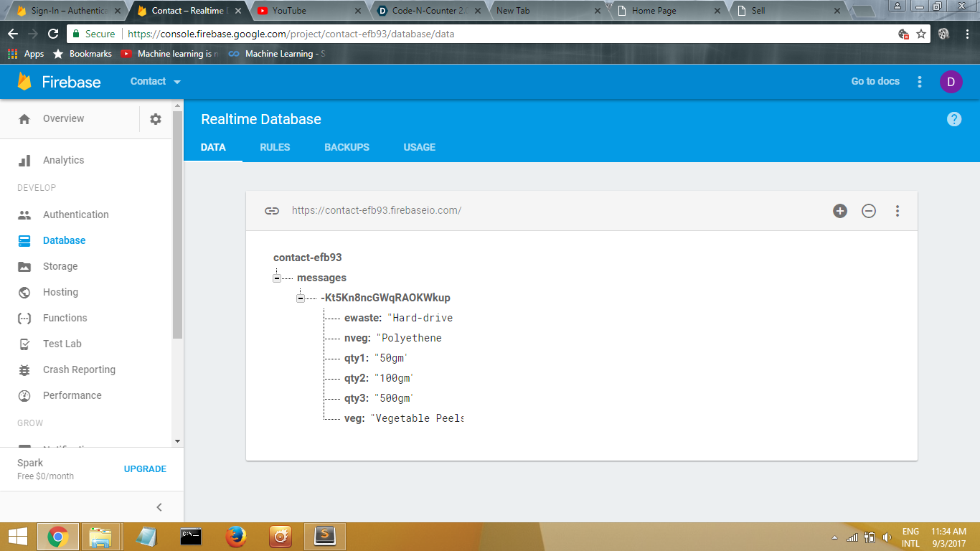Click the Test Lab checklist icon
This screenshot has height=551, width=980.
click(24, 344)
